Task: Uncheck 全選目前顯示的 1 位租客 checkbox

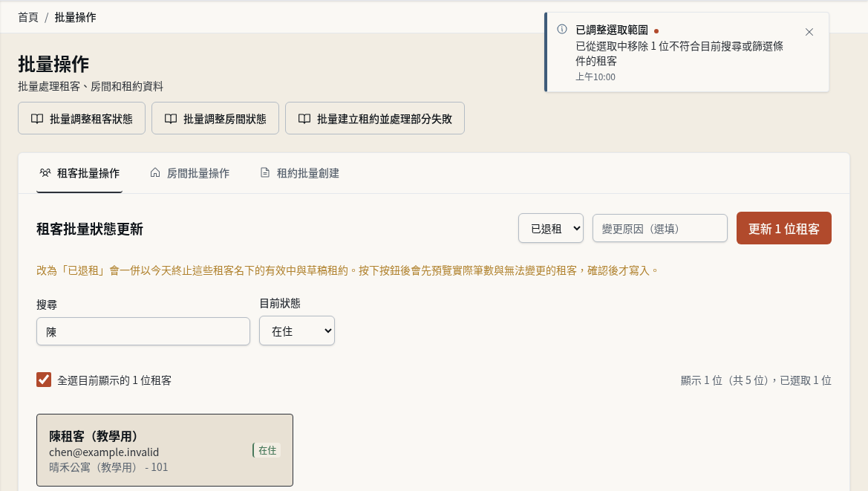Action: tap(44, 380)
